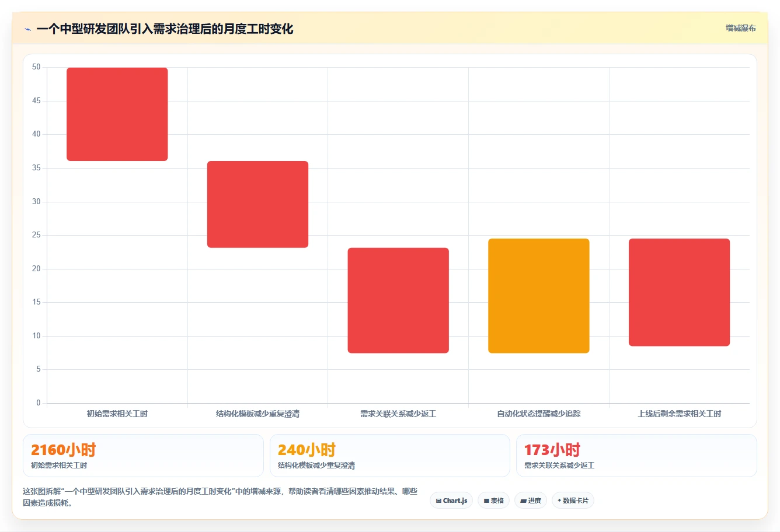This screenshot has height=532, width=780.
Task: Click the 数据卡片 tag chip
Action: [x=573, y=501]
